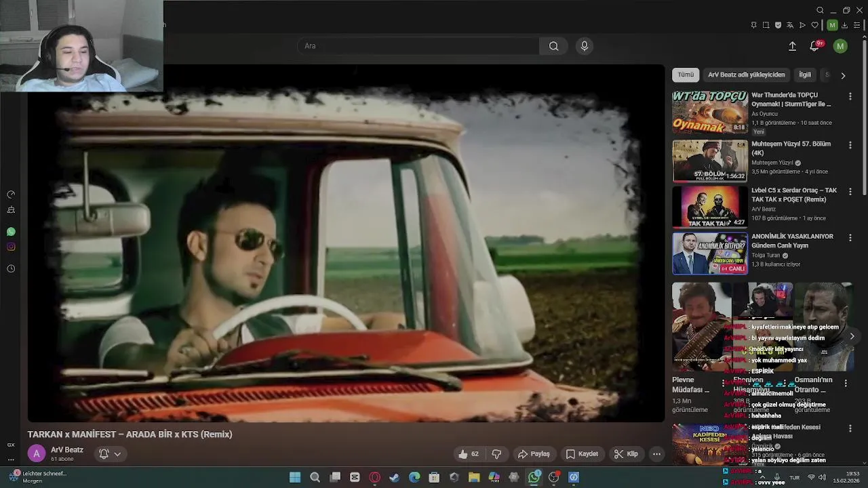The width and height of the screenshot is (868, 488).
Task: Open Opera GX from the taskbar
Action: pos(374,477)
